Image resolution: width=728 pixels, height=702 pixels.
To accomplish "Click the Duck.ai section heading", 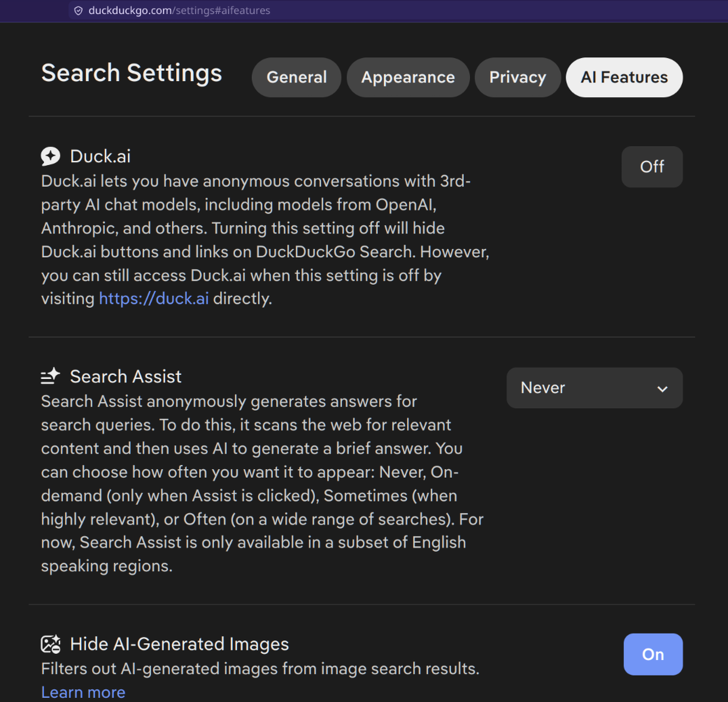I will 100,156.
